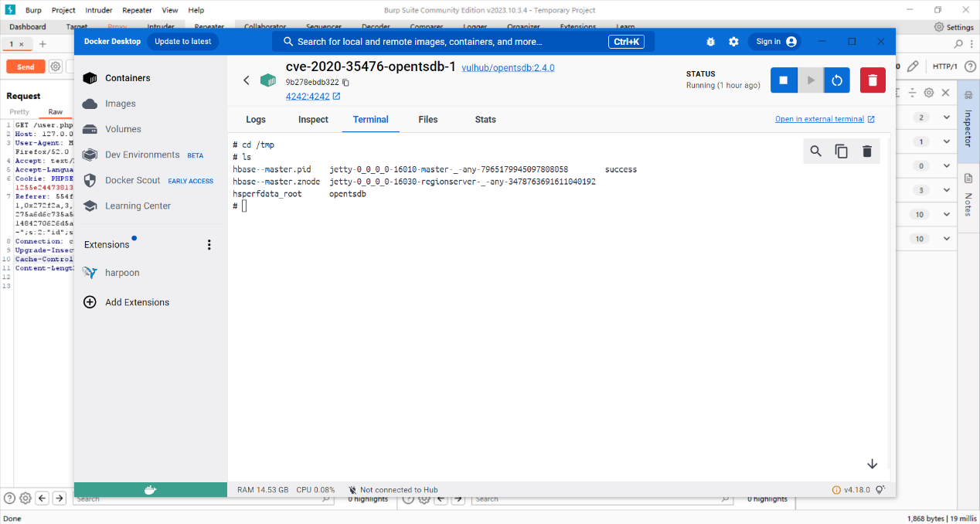Stop the running opentsdb container
The height and width of the screenshot is (524, 980).
point(783,80)
